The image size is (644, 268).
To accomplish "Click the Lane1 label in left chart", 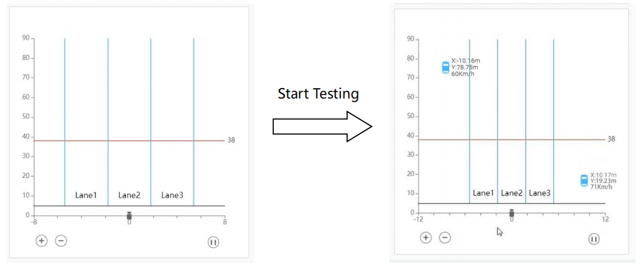I will click(x=86, y=195).
